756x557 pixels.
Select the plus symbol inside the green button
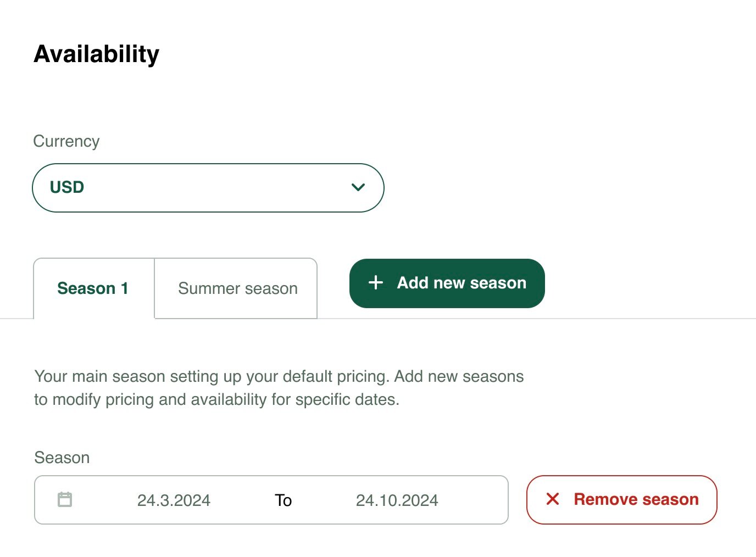375,282
